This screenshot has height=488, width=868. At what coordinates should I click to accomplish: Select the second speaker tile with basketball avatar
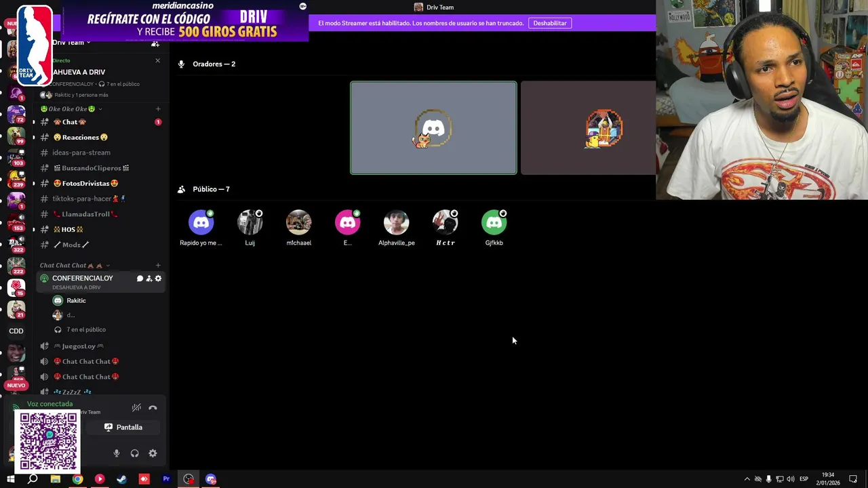pos(589,128)
